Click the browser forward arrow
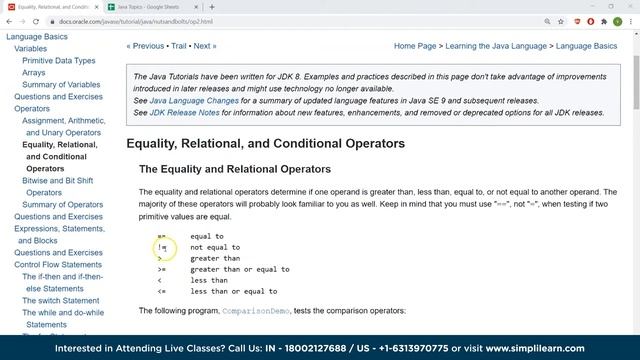Viewport: 640px width, 360px height. [x=22, y=22]
